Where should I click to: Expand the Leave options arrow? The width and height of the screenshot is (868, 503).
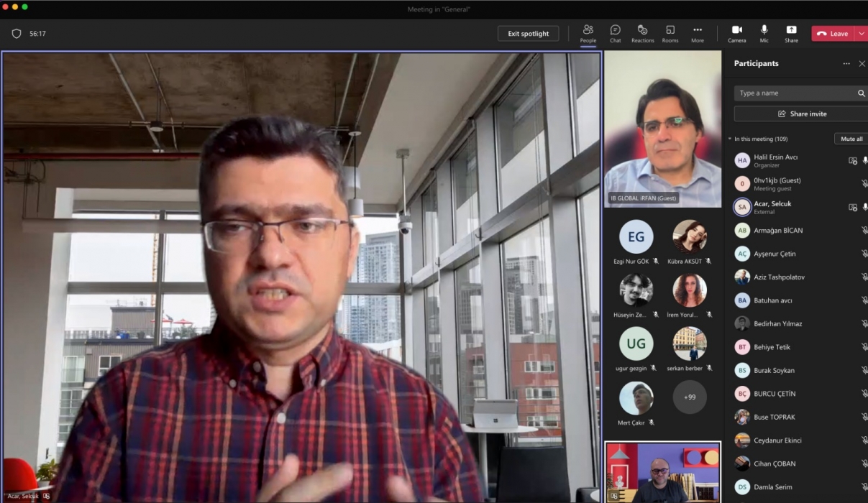(x=861, y=34)
